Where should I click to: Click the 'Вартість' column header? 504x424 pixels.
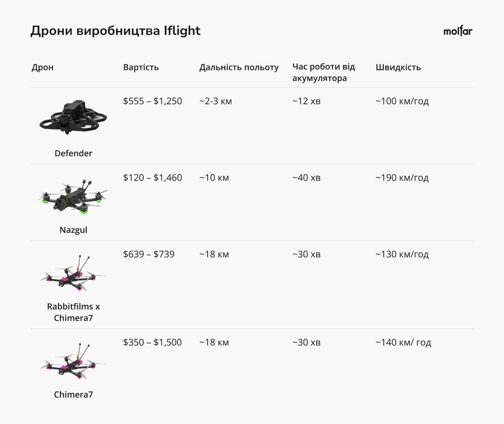click(141, 67)
